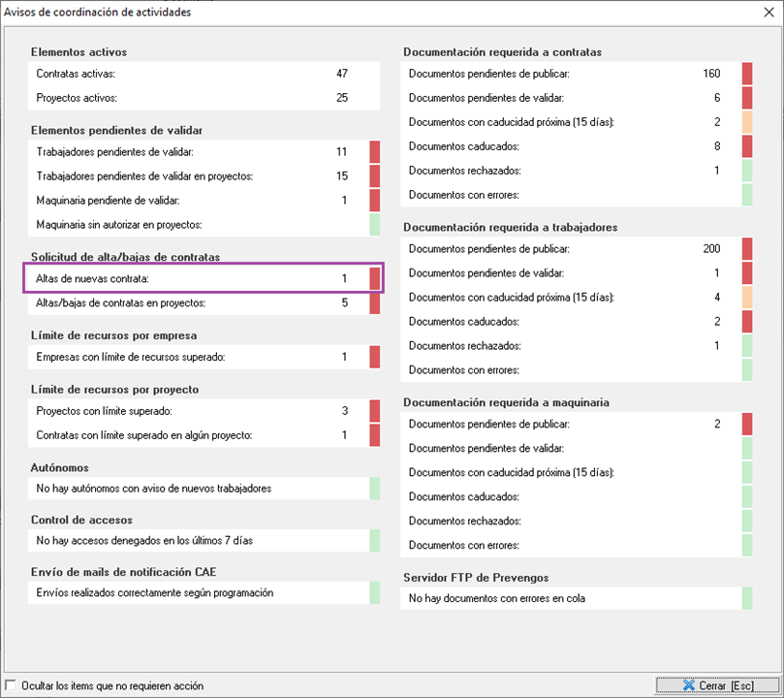The image size is (784, 698).
Task: Click 'Trabajadores pendientes de validar en proyectos' entry
Action: [x=194, y=176]
